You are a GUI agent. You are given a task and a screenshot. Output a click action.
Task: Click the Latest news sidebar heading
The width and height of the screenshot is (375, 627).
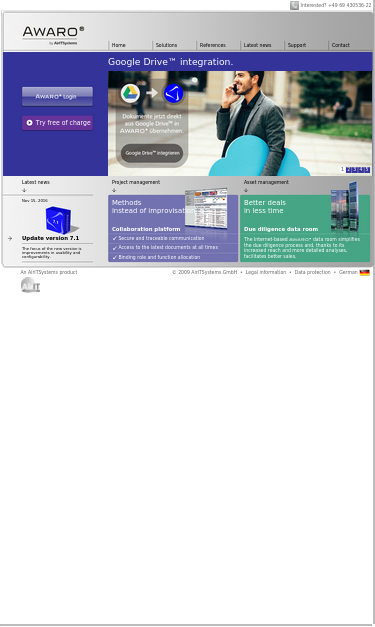pos(36,182)
